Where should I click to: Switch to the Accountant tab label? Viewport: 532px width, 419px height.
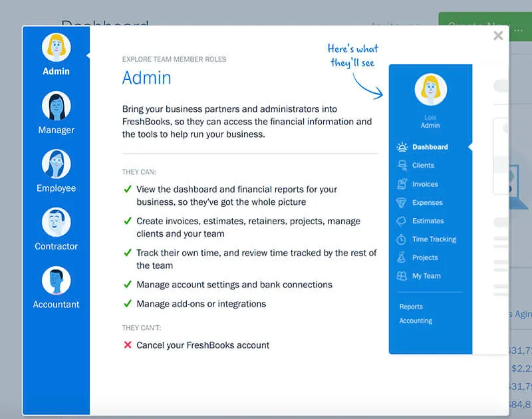56,305
